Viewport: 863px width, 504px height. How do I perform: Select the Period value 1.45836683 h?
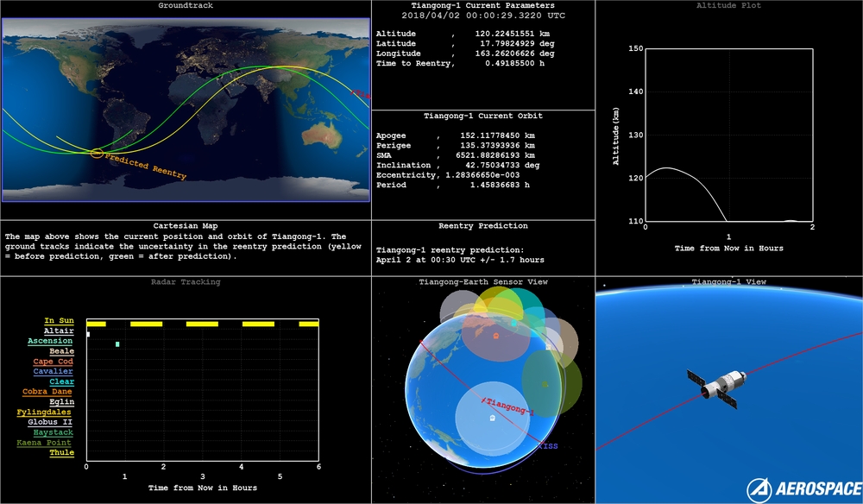500,185
